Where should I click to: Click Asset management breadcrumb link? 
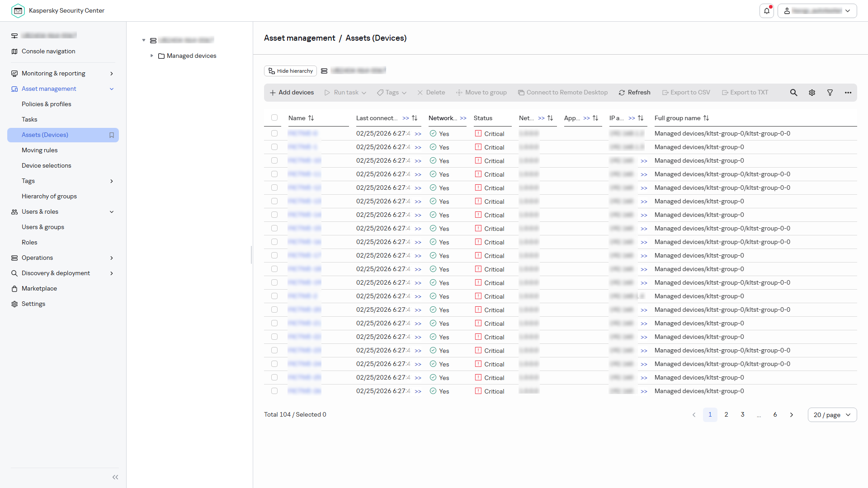(x=300, y=38)
